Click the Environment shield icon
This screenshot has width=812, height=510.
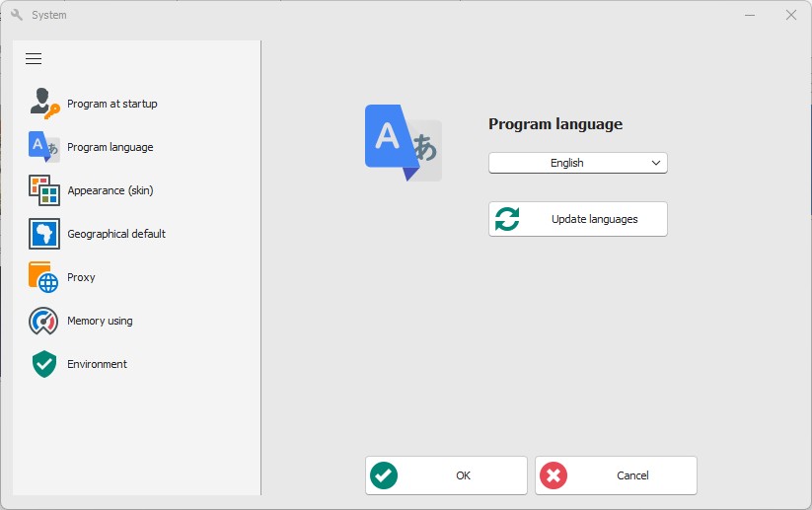[44, 364]
